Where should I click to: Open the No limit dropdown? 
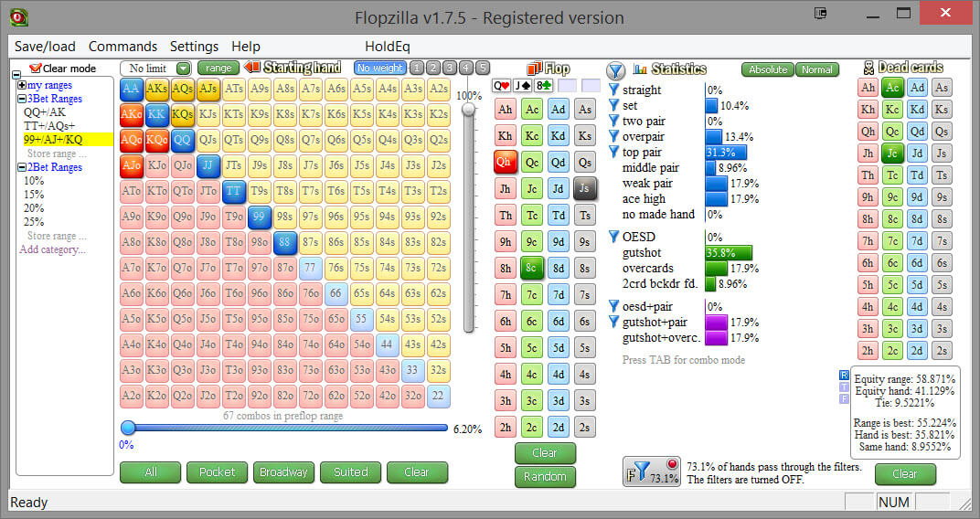pos(183,69)
